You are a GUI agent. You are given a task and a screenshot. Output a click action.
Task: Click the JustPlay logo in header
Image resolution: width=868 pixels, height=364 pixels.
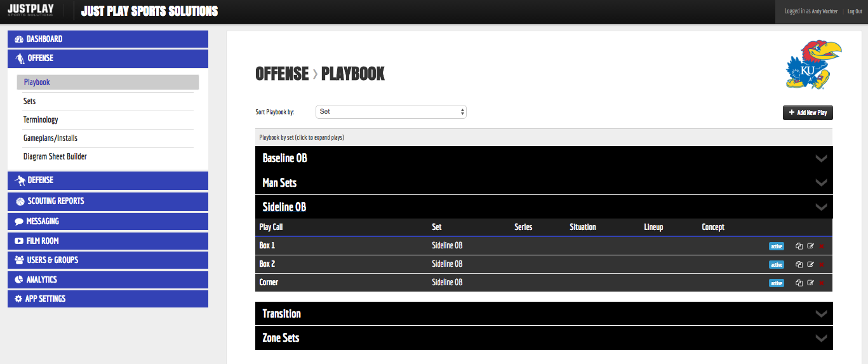30,11
